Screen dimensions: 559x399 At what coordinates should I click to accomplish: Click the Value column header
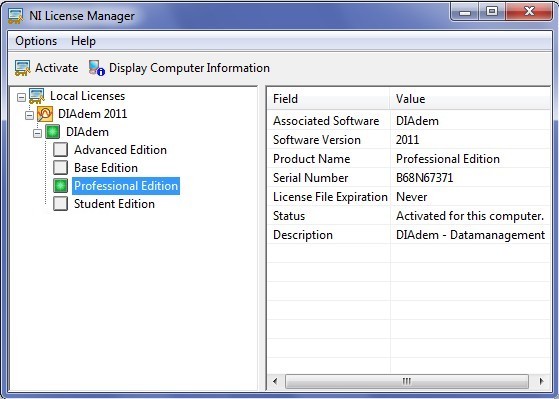pos(470,99)
